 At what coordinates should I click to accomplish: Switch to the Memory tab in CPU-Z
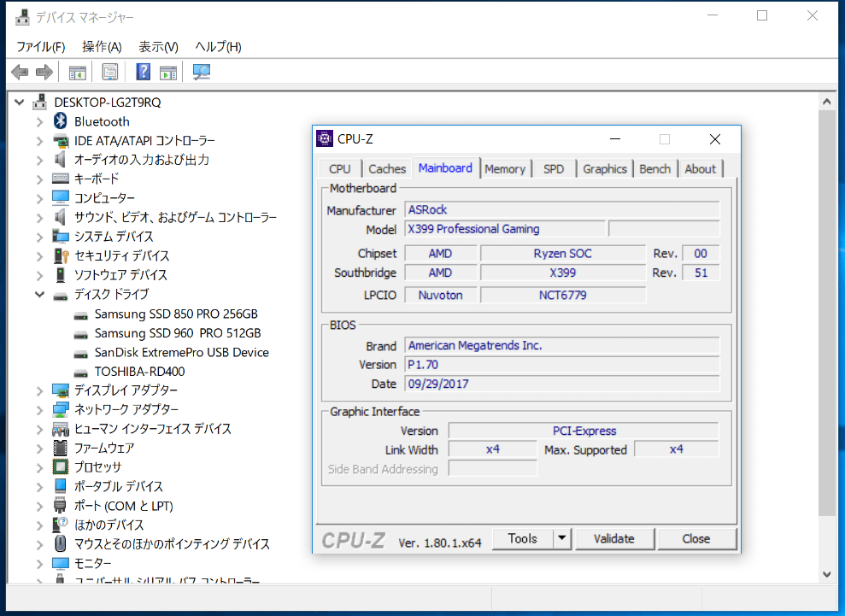click(x=505, y=168)
